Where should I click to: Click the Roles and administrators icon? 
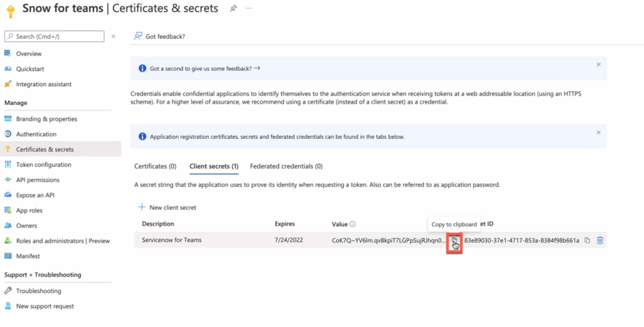pos(7,240)
